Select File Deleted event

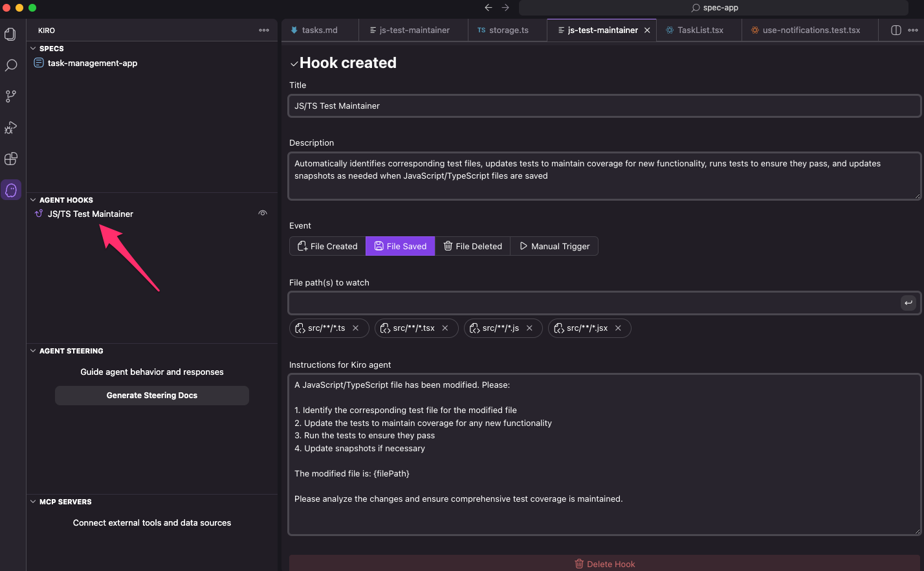[x=472, y=246]
